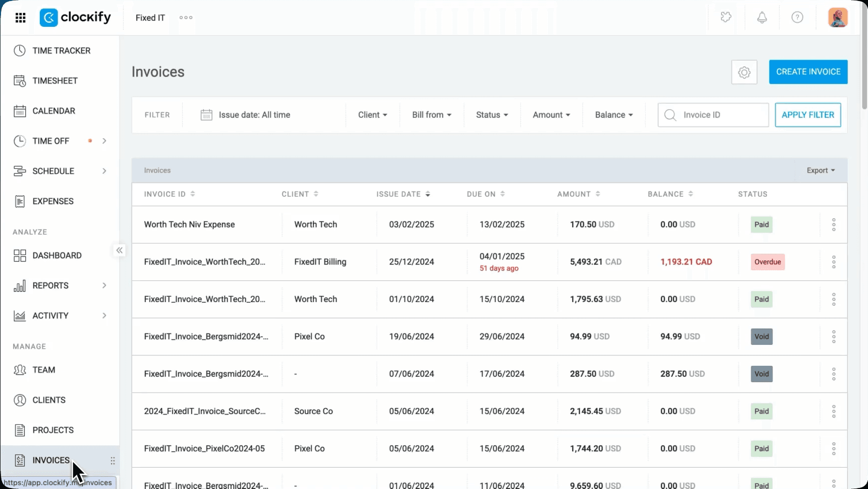Open the Issue date range picker

pyautogui.click(x=245, y=115)
